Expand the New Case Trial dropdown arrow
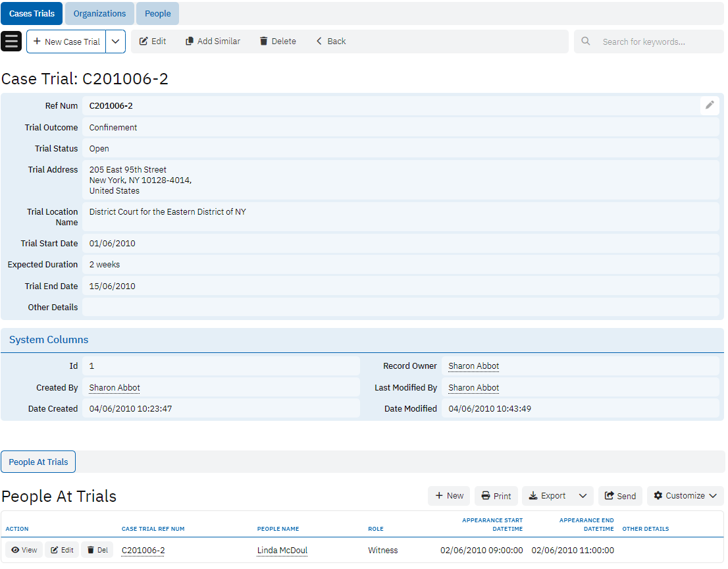The height and width of the screenshot is (569, 728). pos(115,41)
